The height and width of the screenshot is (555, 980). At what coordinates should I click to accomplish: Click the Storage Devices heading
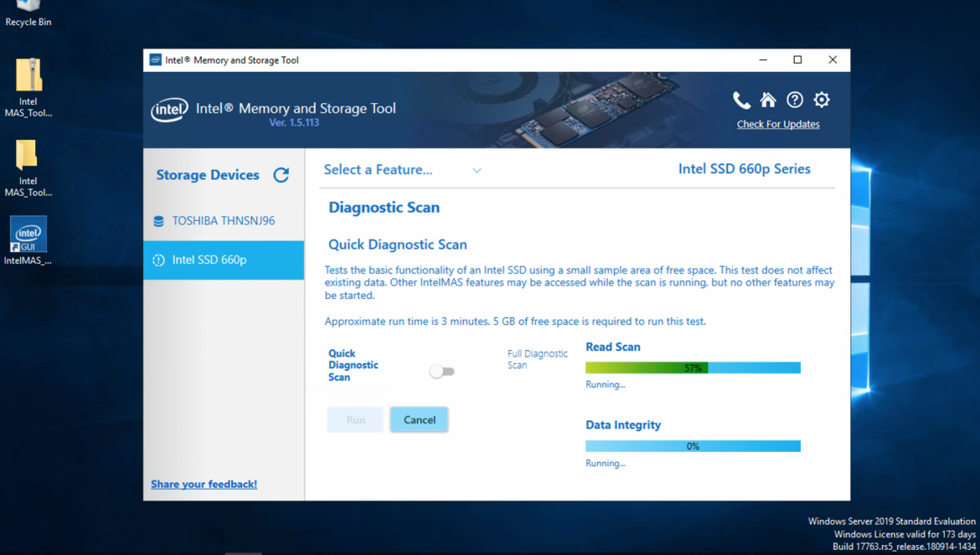tap(208, 175)
